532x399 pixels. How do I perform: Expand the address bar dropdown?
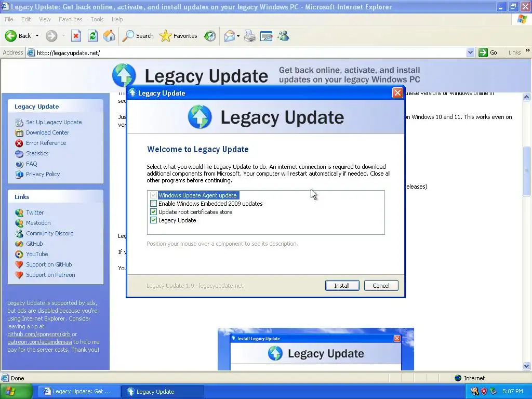click(x=470, y=52)
